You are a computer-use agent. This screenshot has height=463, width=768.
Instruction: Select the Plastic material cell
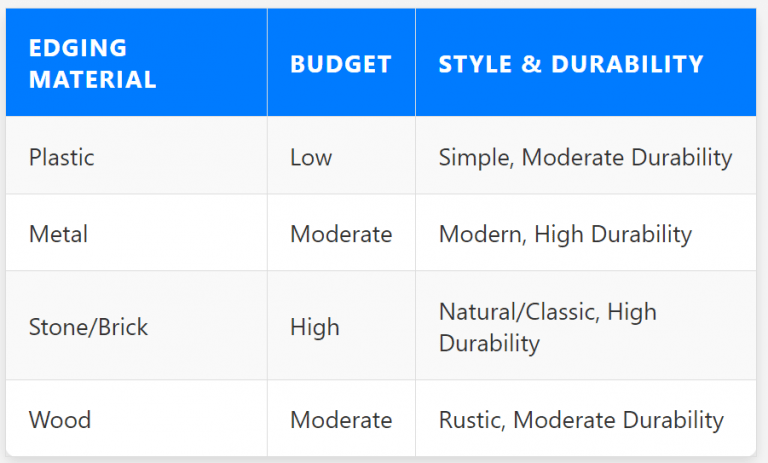point(64,157)
